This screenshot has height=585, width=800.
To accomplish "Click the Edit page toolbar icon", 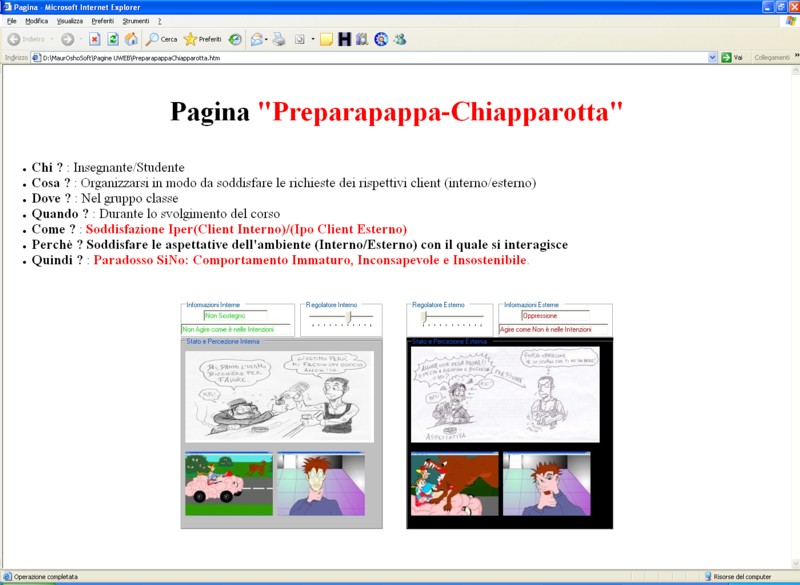I will click(300, 39).
